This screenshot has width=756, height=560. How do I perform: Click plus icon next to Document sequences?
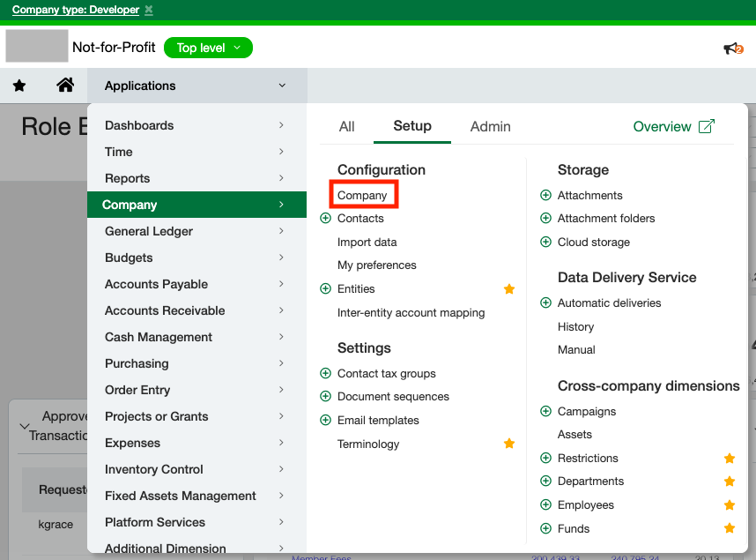point(326,396)
